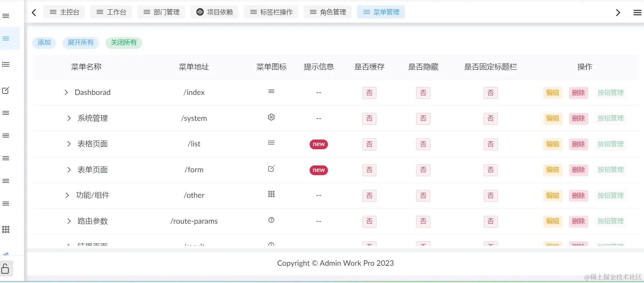Expand the 表格页面 tree row

69,144
